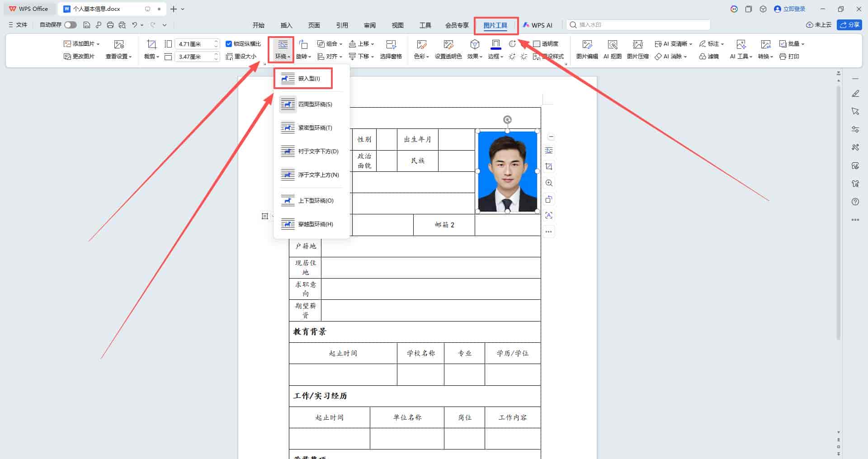Image resolution: width=868 pixels, height=459 pixels.
Task: Open the 开始 ribbon tab
Action: pos(258,25)
